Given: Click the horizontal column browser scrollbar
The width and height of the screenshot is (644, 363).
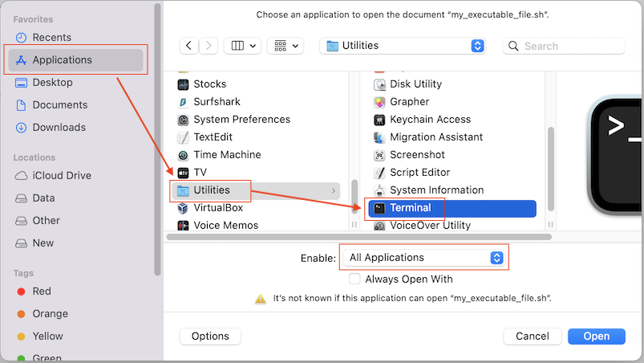Looking at the screenshot, I should [x=359, y=237].
